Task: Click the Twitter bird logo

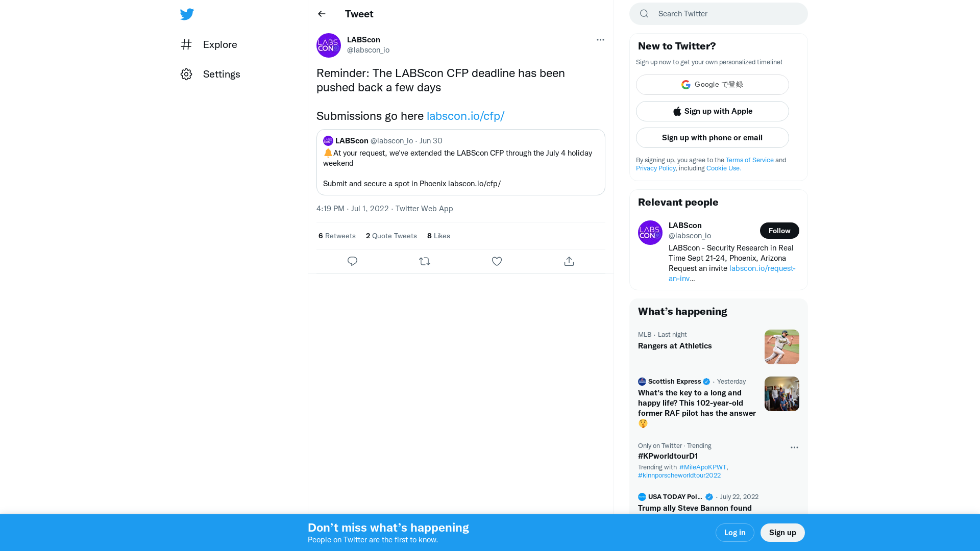Action: 187,14
